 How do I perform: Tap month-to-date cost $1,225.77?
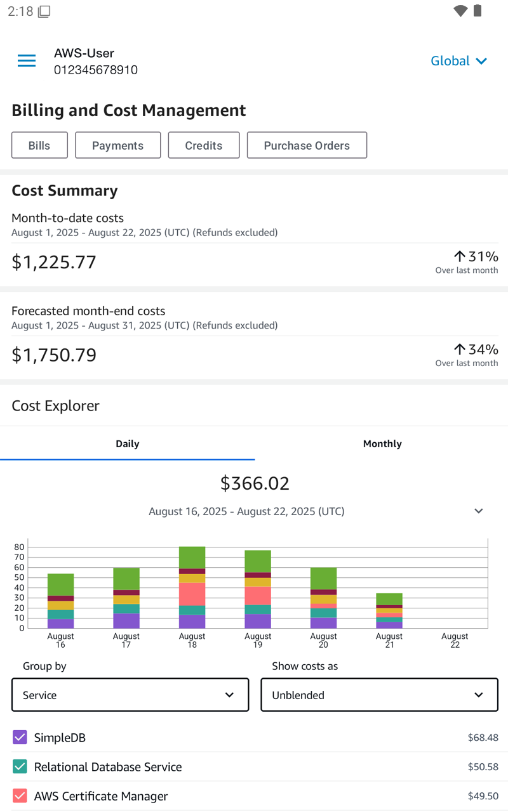[54, 262]
